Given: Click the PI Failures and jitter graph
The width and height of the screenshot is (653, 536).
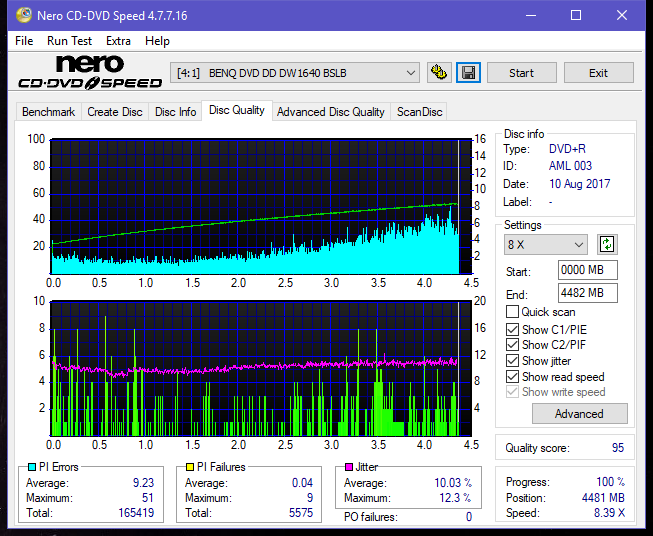Looking at the screenshot, I should coord(261,369).
